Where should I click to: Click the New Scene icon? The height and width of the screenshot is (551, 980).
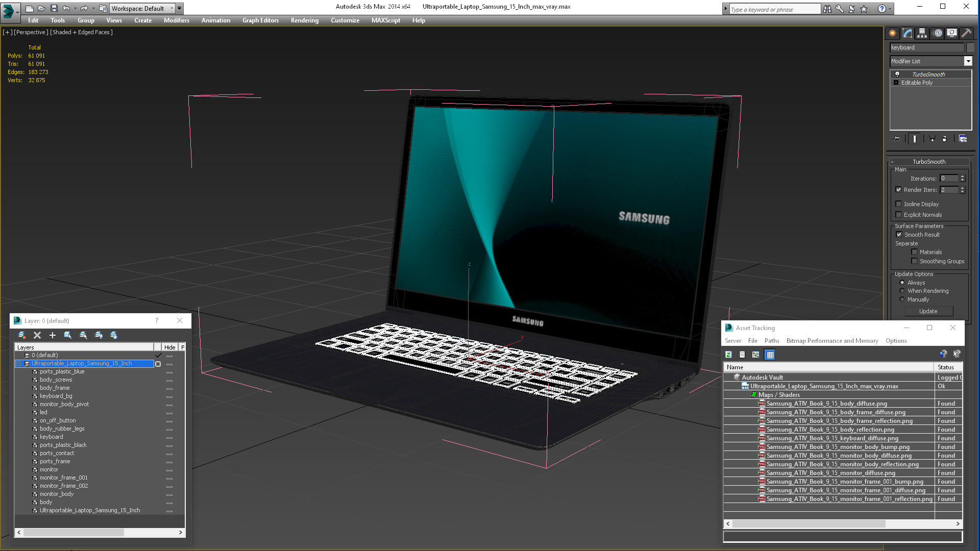click(30, 9)
